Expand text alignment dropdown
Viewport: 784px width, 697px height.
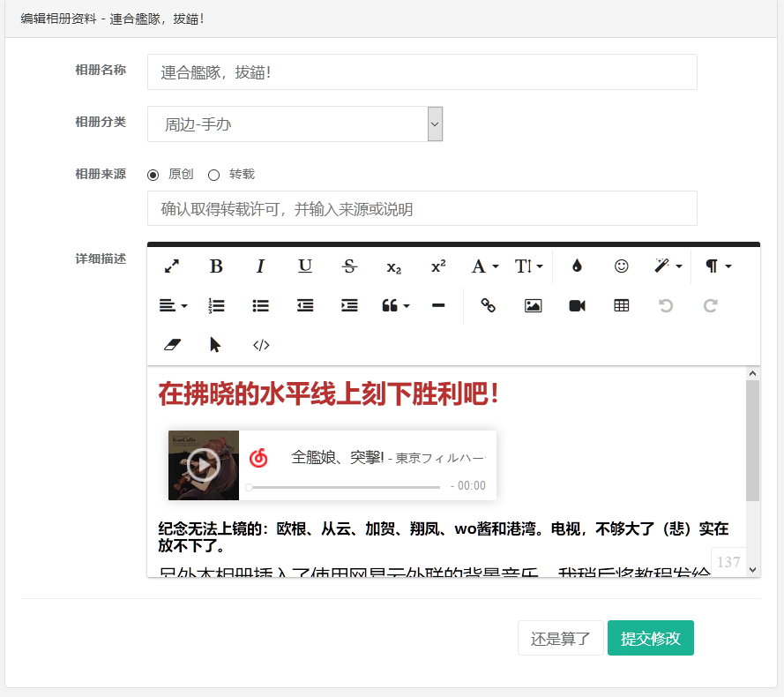pos(173,305)
